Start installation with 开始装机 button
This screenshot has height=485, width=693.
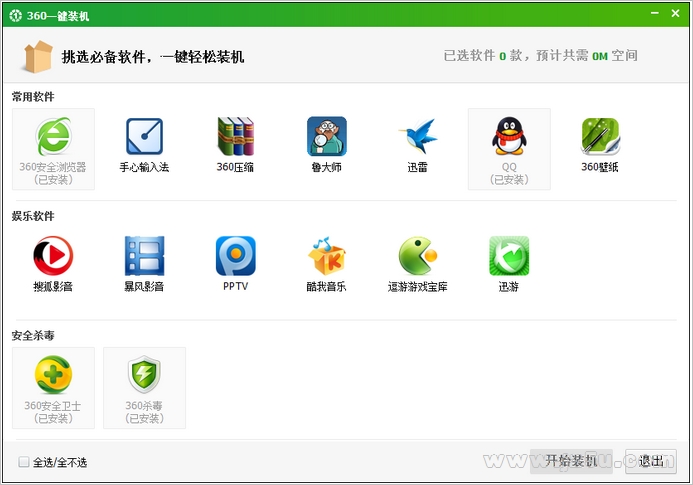coord(571,461)
